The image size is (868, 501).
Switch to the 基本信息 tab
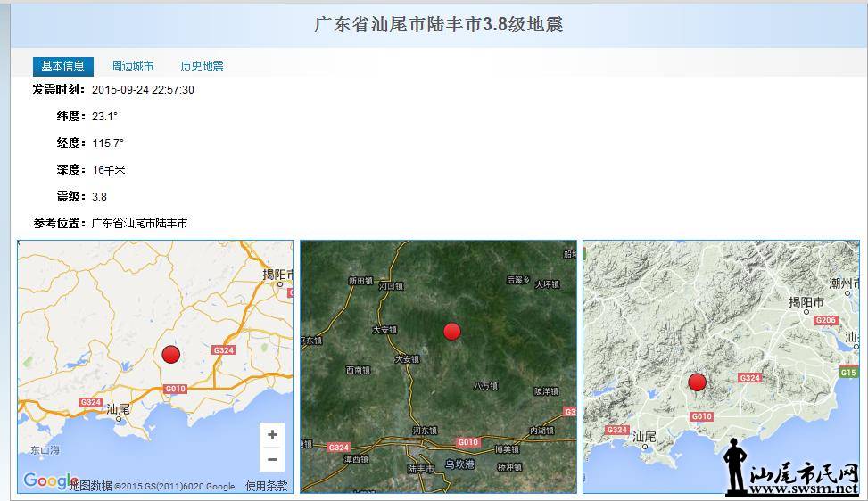(62, 66)
